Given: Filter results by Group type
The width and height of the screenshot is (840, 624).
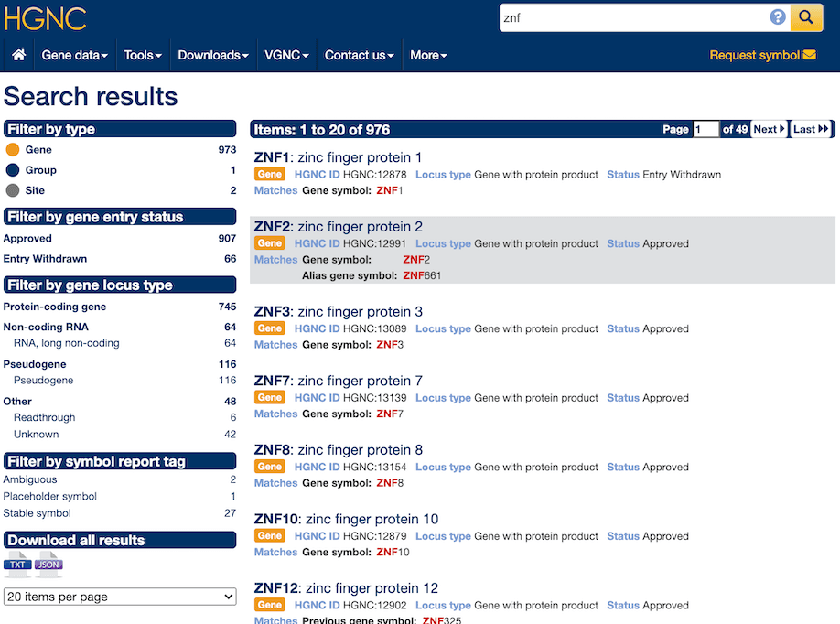Looking at the screenshot, I should [x=40, y=170].
